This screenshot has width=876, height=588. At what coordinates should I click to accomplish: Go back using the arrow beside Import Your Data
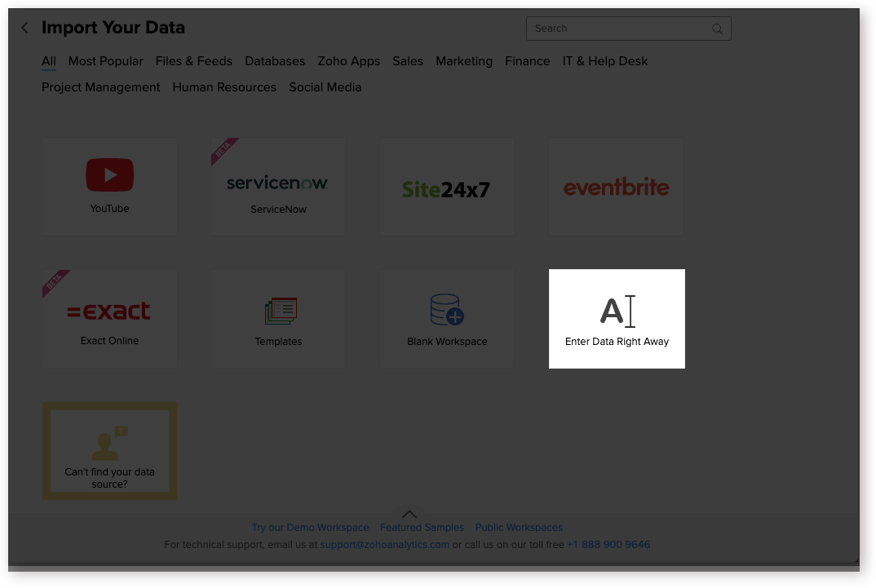24,28
